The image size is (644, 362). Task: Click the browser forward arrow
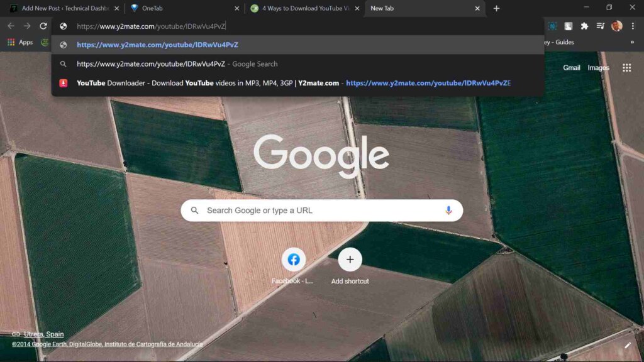(x=27, y=26)
